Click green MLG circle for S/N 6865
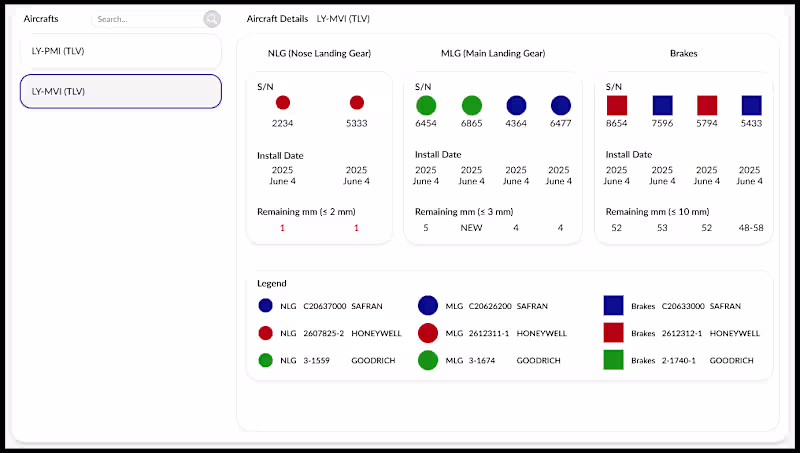This screenshot has width=800, height=453. tap(471, 105)
